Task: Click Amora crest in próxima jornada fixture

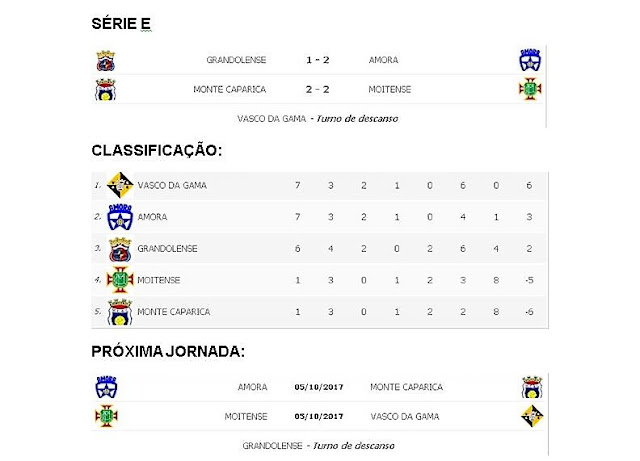Action: point(106,387)
